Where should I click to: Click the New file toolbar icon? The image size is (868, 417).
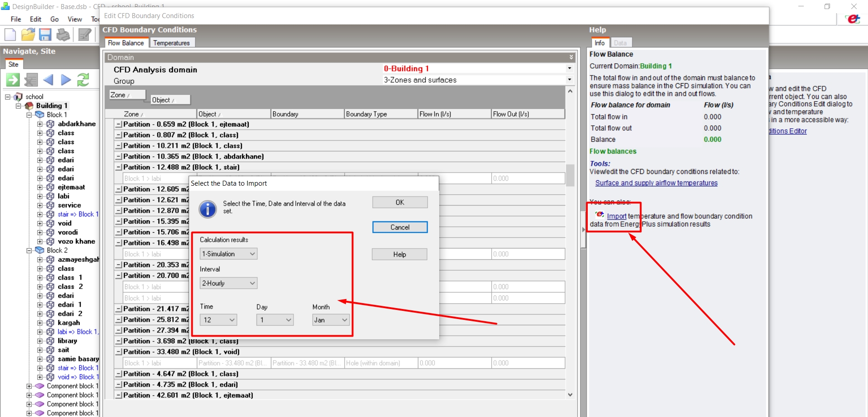tap(10, 34)
